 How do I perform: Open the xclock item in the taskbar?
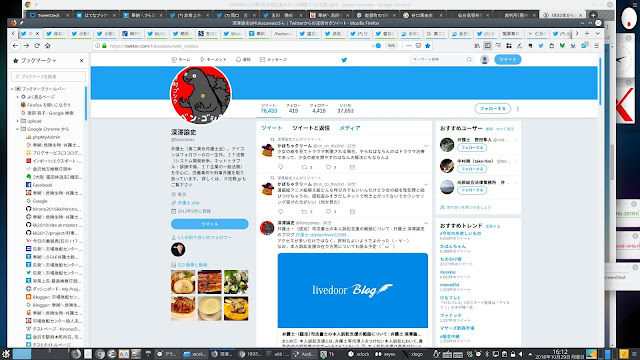(x=359, y=354)
